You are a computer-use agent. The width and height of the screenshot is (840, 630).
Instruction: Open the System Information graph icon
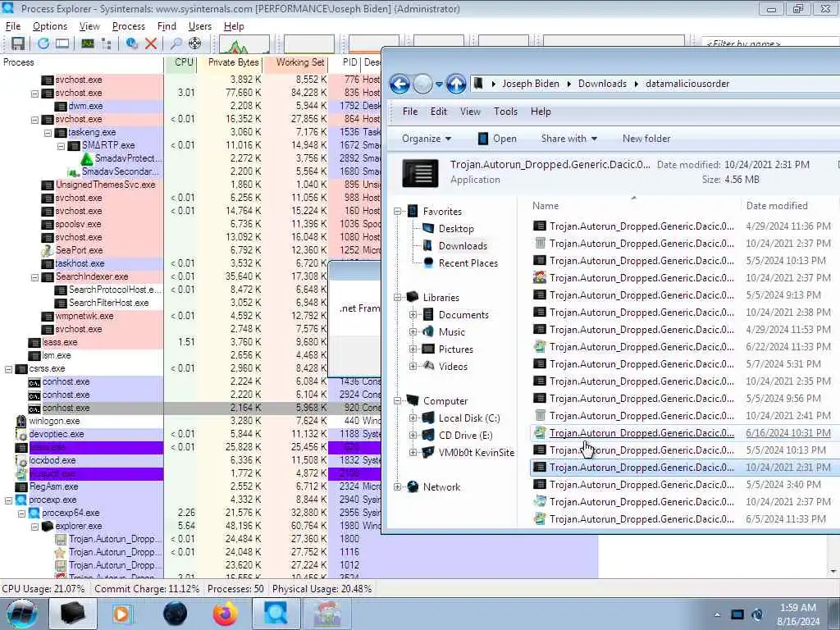click(x=88, y=43)
